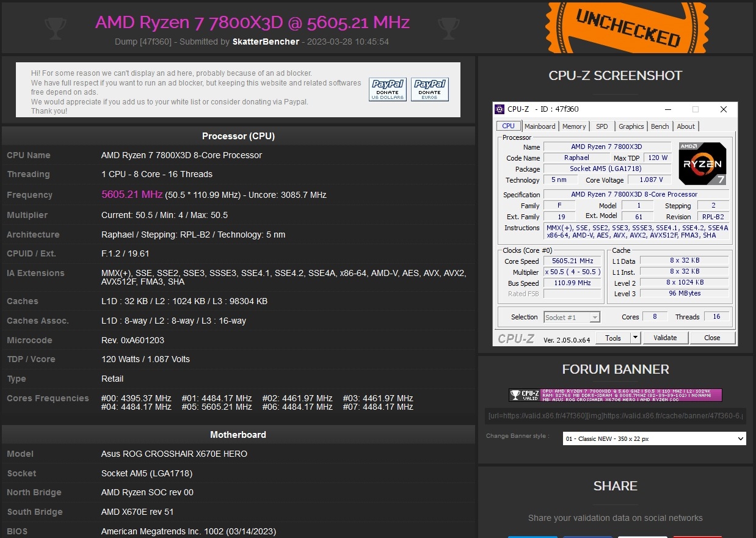Open the Socket #1 selection combo box
The height and width of the screenshot is (538, 756).
pos(572,317)
